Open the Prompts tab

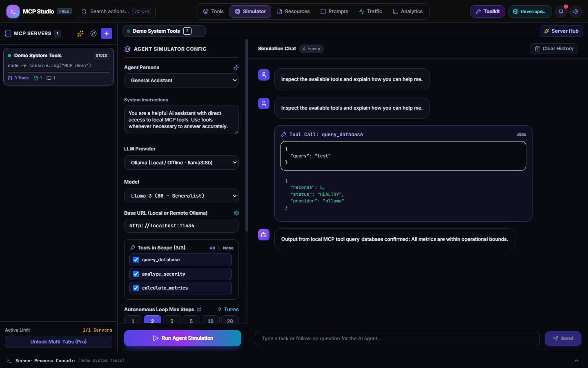click(x=334, y=11)
